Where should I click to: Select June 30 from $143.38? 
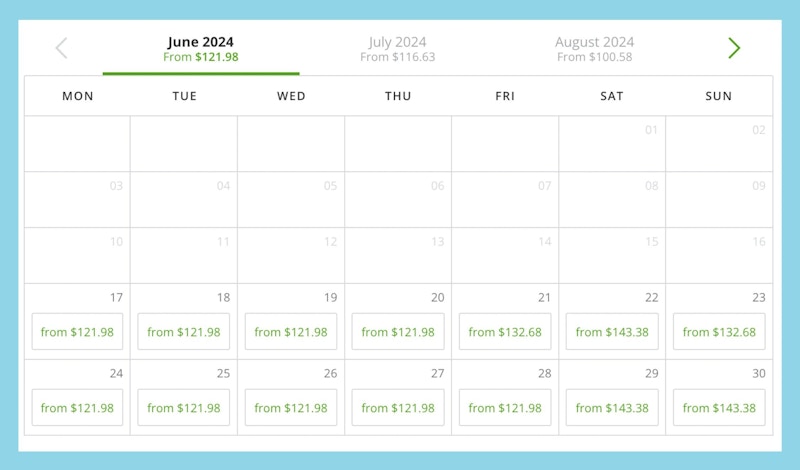click(x=719, y=408)
